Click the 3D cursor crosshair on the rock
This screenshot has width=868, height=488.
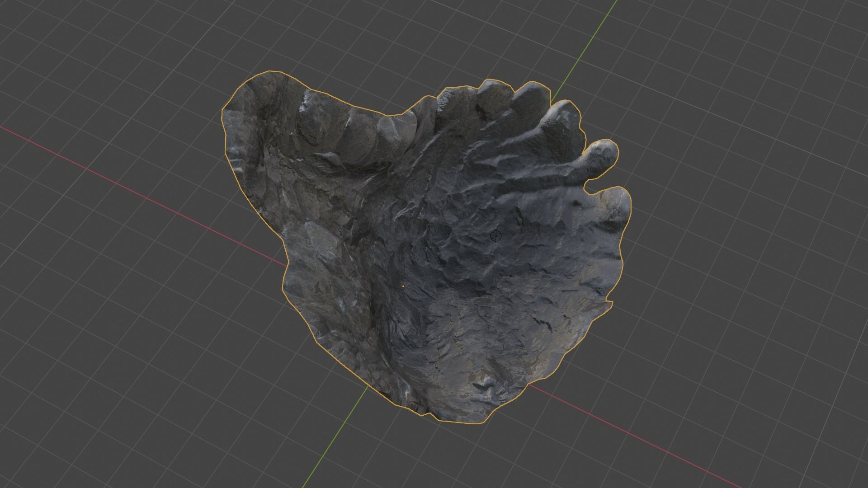pos(495,236)
